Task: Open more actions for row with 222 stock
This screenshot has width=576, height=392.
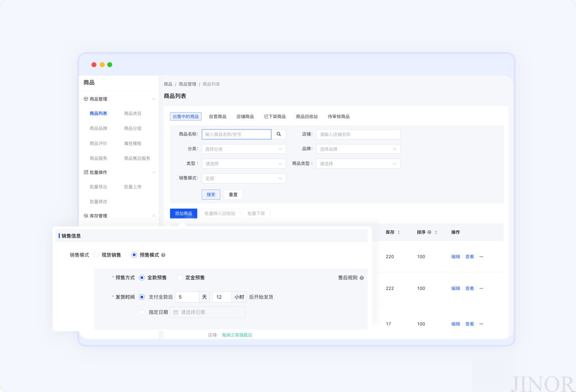Action: (481, 288)
